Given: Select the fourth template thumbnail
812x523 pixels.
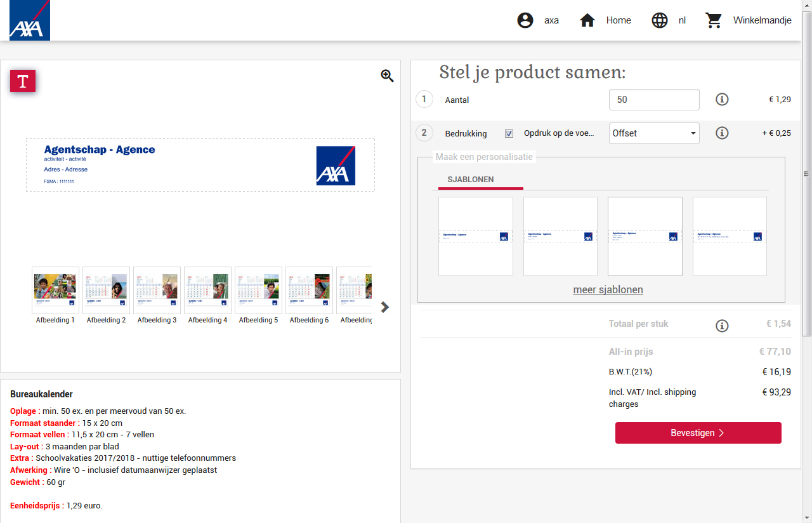Looking at the screenshot, I should (x=730, y=236).
